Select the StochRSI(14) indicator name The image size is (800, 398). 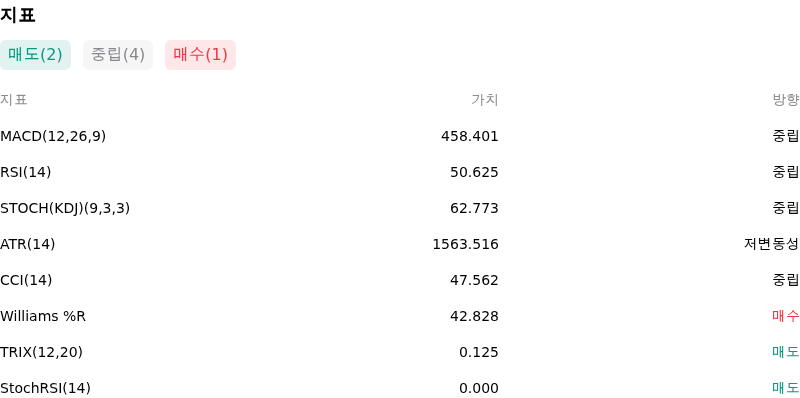tap(45, 388)
